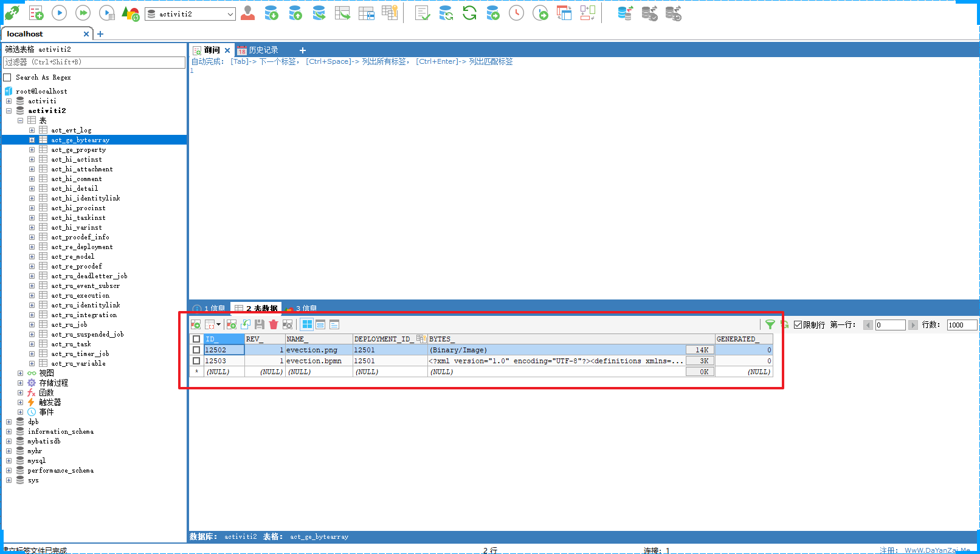Expand the information_schema database node
The image size is (980, 554).
tap(9, 431)
